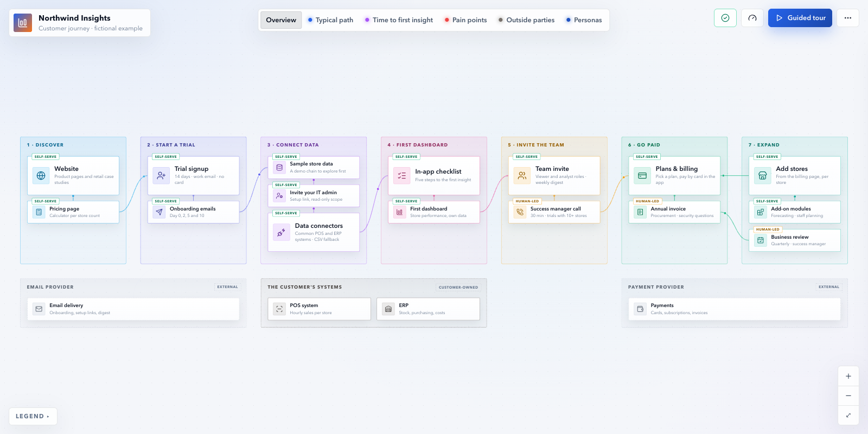Click the fit-to-screen expand arrows button
Screen dimensions: 868x434
(848, 416)
